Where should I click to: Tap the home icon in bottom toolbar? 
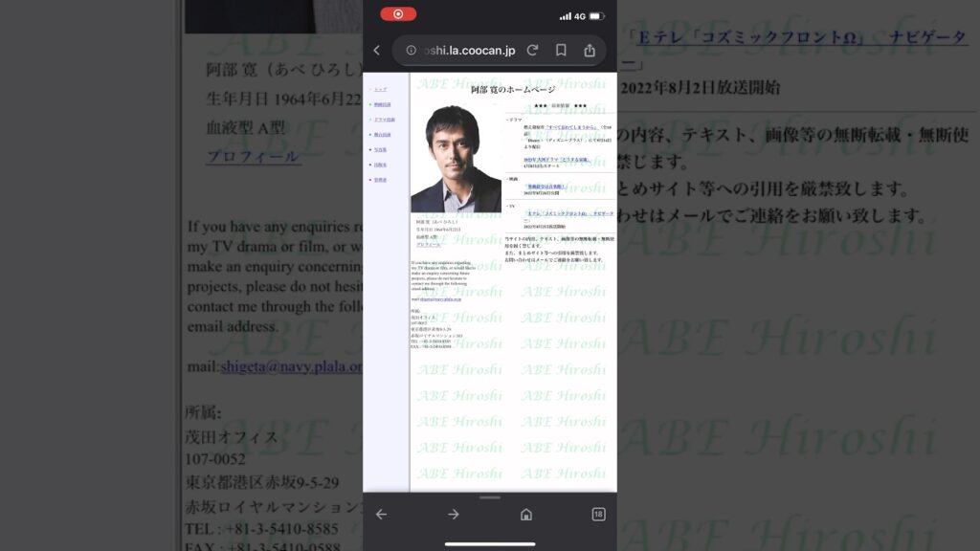(x=525, y=515)
